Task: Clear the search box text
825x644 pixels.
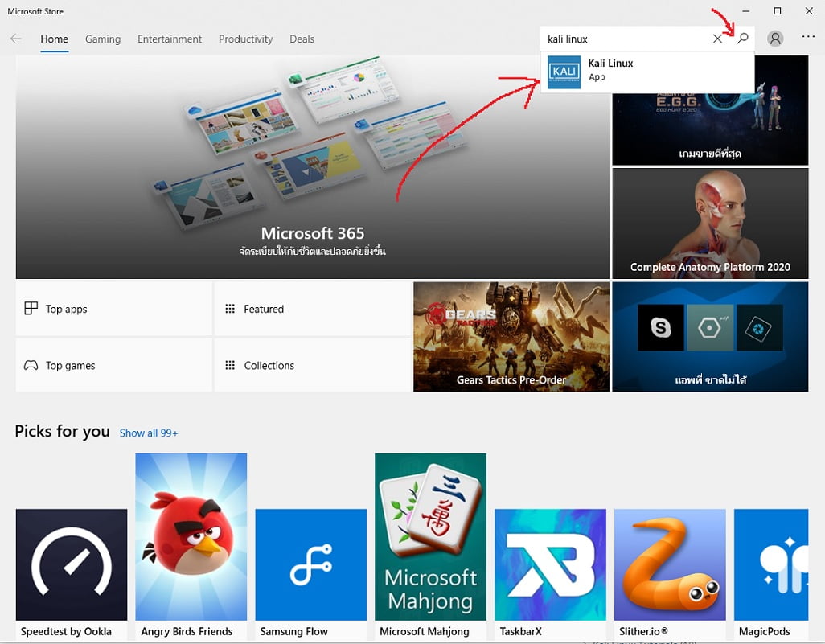Action: click(717, 39)
